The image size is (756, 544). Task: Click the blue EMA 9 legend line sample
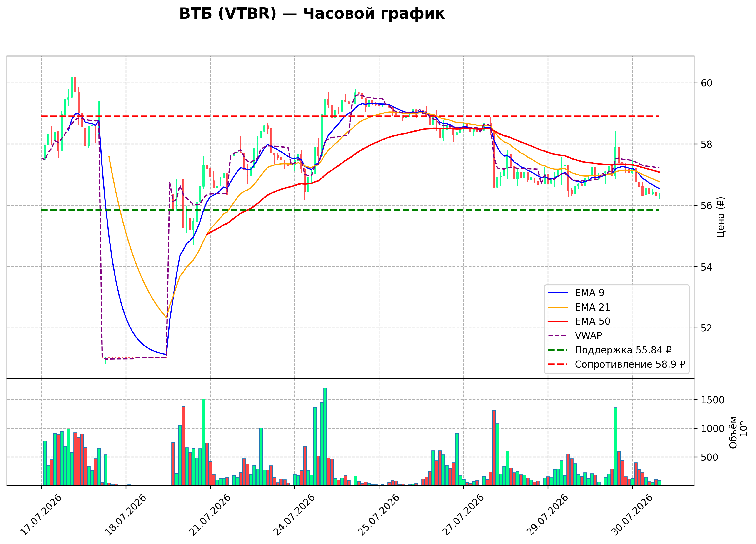[x=558, y=293]
